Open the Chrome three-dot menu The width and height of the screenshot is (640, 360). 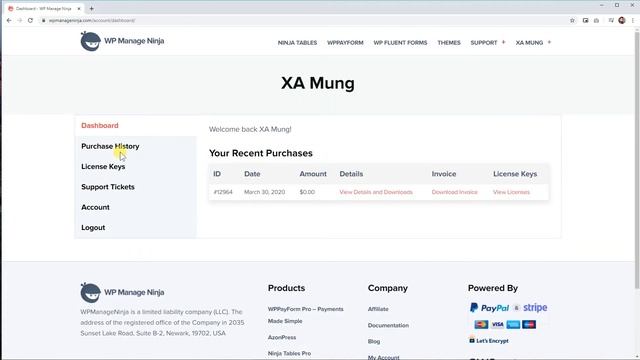pyautogui.click(x=633, y=20)
